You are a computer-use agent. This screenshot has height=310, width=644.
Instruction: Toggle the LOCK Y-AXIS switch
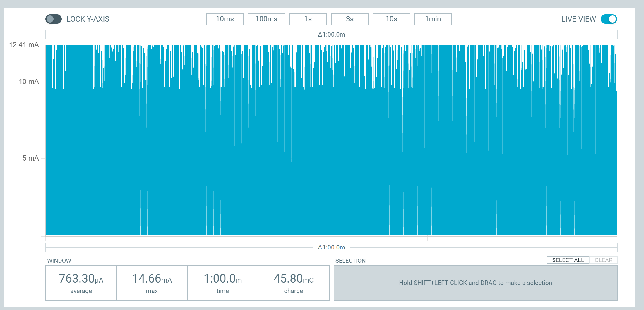click(x=54, y=19)
